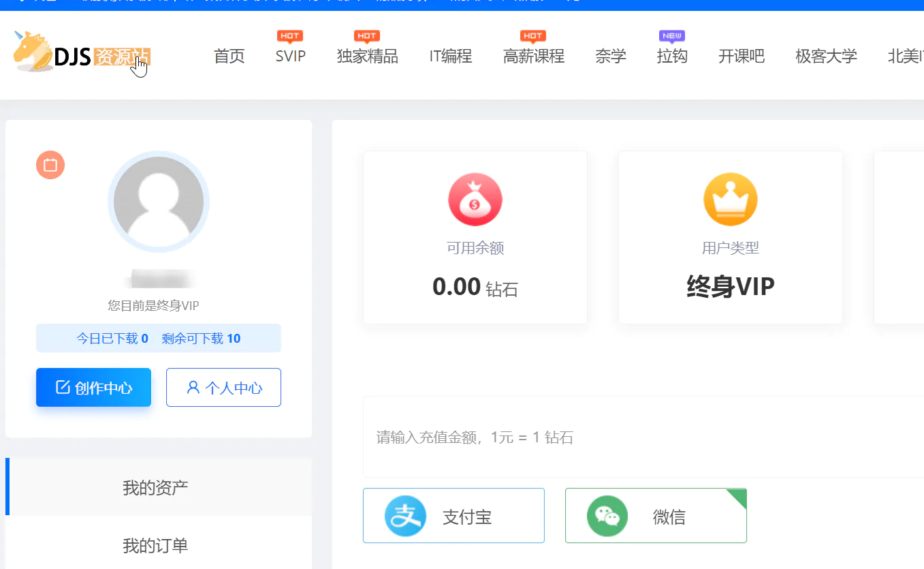Click the 创作中心 button

tap(93, 387)
